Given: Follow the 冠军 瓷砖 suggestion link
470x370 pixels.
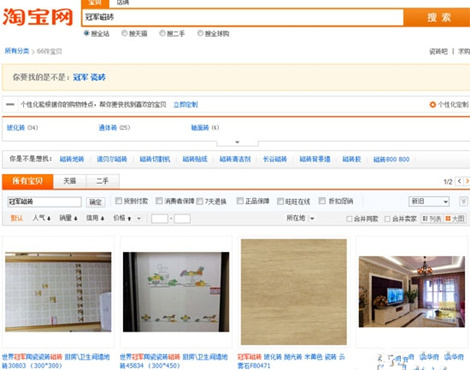Looking at the screenshot, I should (x=89, y=77).
